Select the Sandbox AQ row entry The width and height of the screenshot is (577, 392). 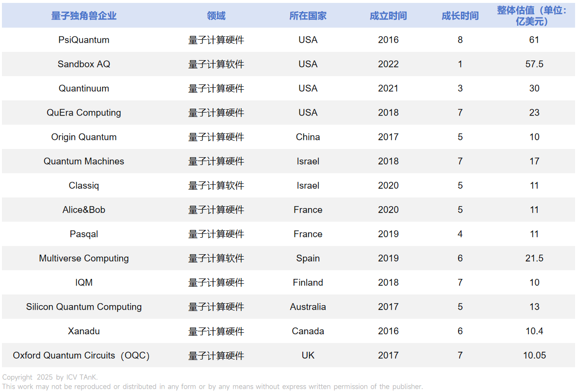pos(84,64)
